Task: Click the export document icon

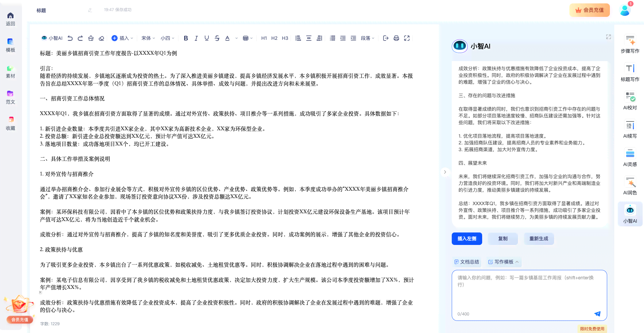Action: tap(386, 38)
